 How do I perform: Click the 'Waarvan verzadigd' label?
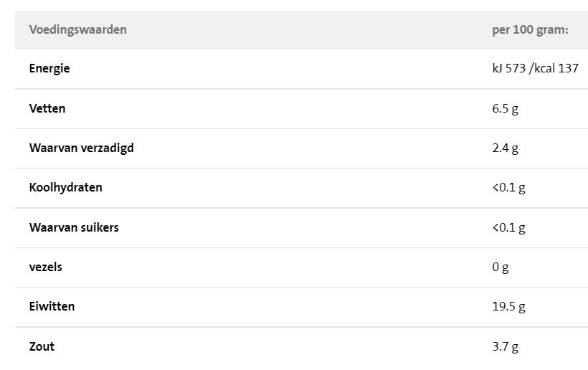(x=81, y=148)
